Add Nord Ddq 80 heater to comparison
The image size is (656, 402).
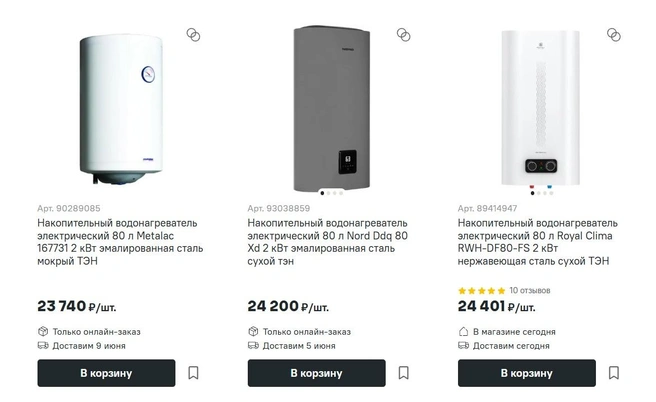click(x=404, y=35)
